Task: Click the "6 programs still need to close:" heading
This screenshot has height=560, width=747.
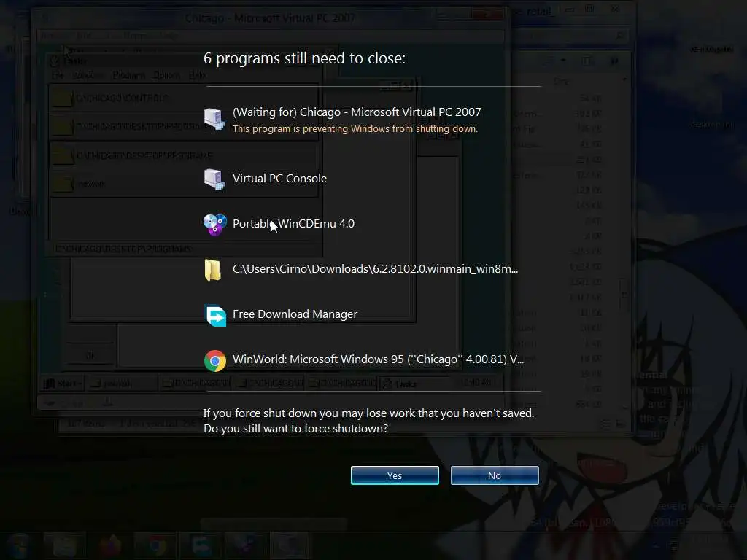Action: click(304, 58)
